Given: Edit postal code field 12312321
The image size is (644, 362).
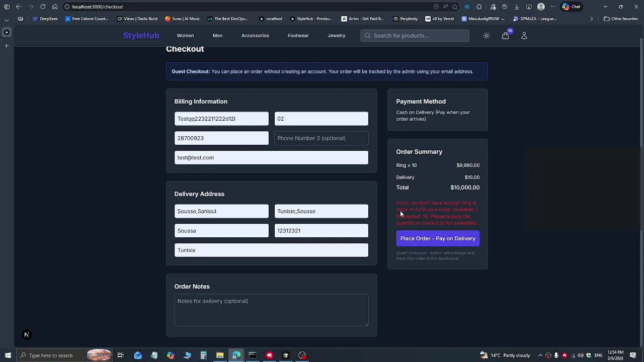Looking at the screenshot, I should point(321,231).
